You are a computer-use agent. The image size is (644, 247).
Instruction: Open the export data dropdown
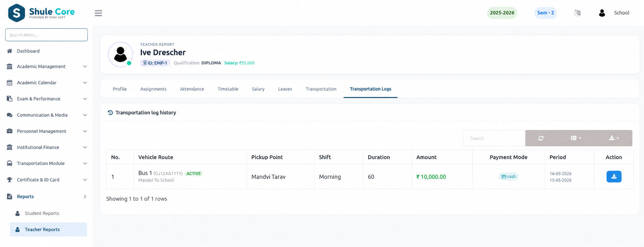click(x=614, y=138)
